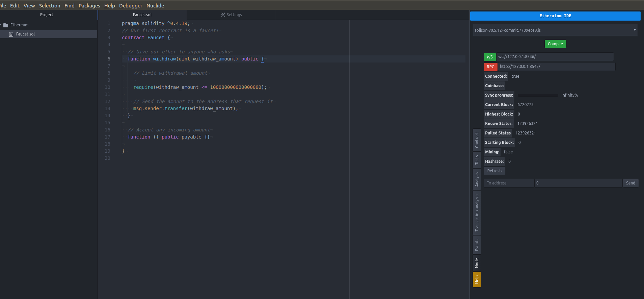Open the View menu

click(x=29, y=5)
